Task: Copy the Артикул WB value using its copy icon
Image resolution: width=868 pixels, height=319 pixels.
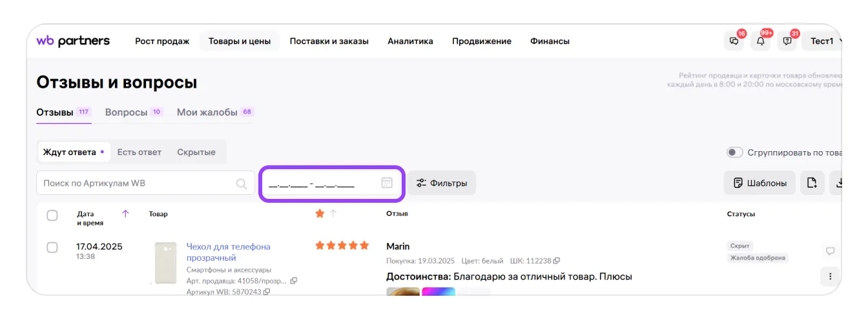Action: click(x=267, y=292)
